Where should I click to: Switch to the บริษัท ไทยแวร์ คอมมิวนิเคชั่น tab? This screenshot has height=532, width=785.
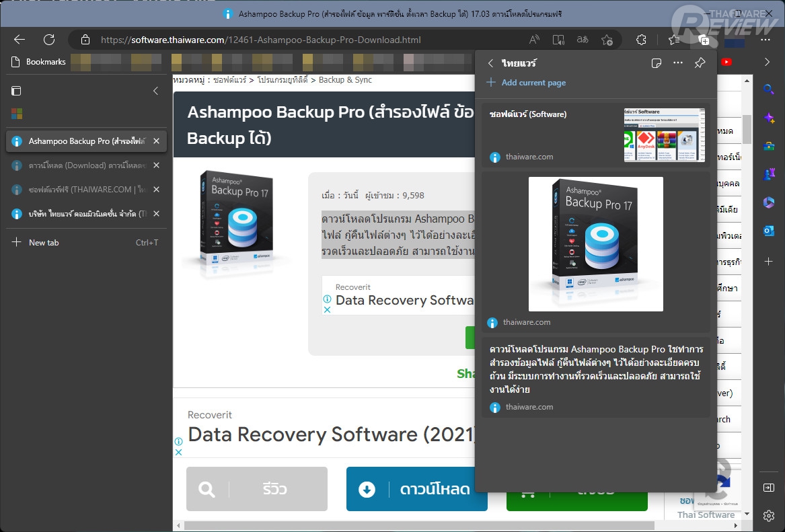click(86, 214)
